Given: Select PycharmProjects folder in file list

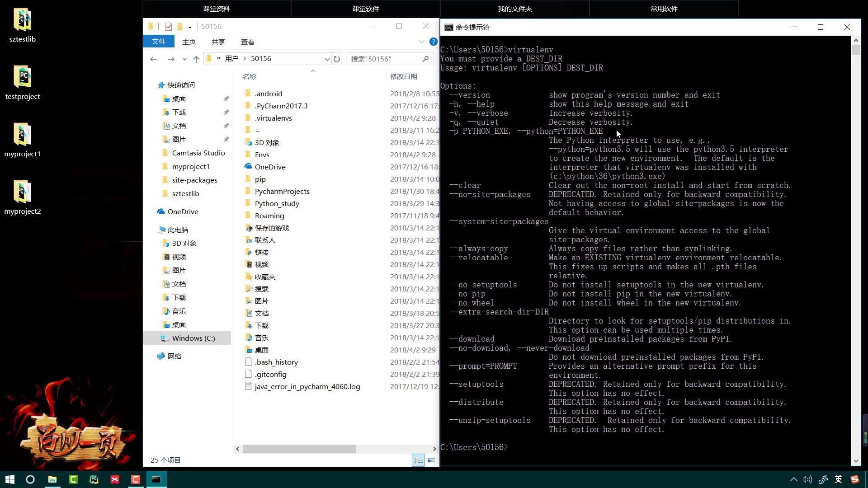Looking at the screenshot, I should tap(282, 191).
